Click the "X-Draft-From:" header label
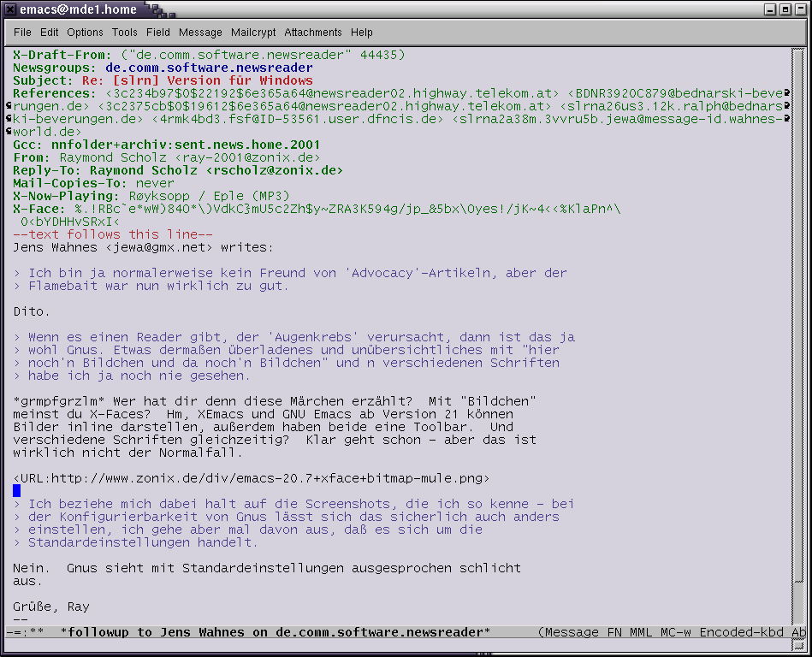This screenshot has height=657, width=812. pyautogui.click(x=62, y=55)
